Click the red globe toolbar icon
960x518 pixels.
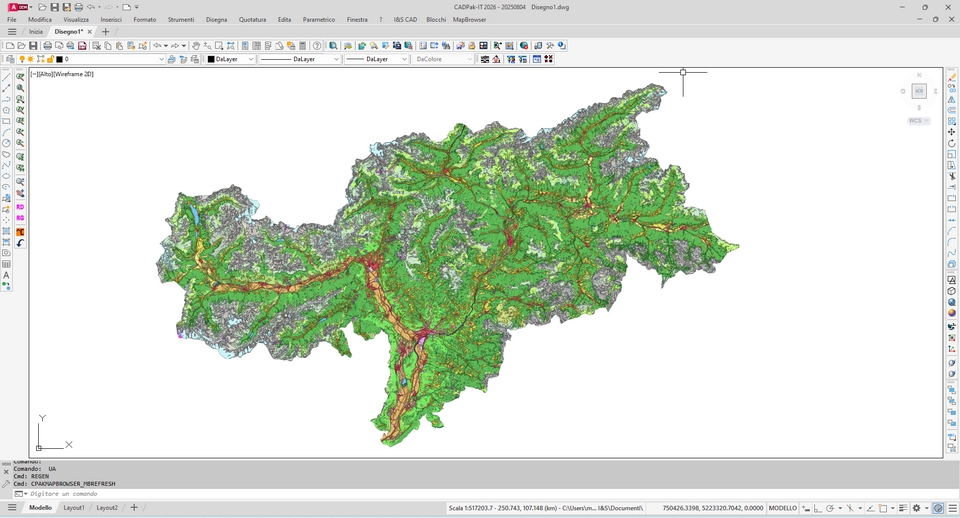(523, 45)
